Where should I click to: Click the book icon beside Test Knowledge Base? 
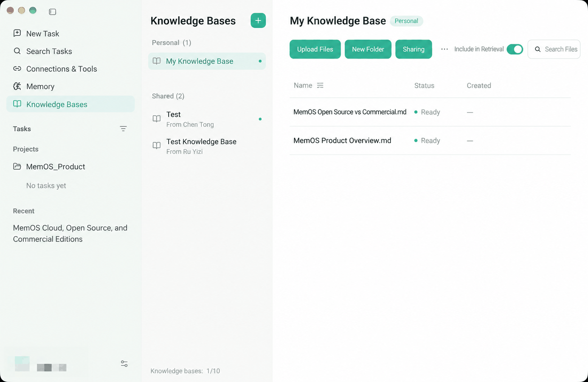(x=157, y=145)
